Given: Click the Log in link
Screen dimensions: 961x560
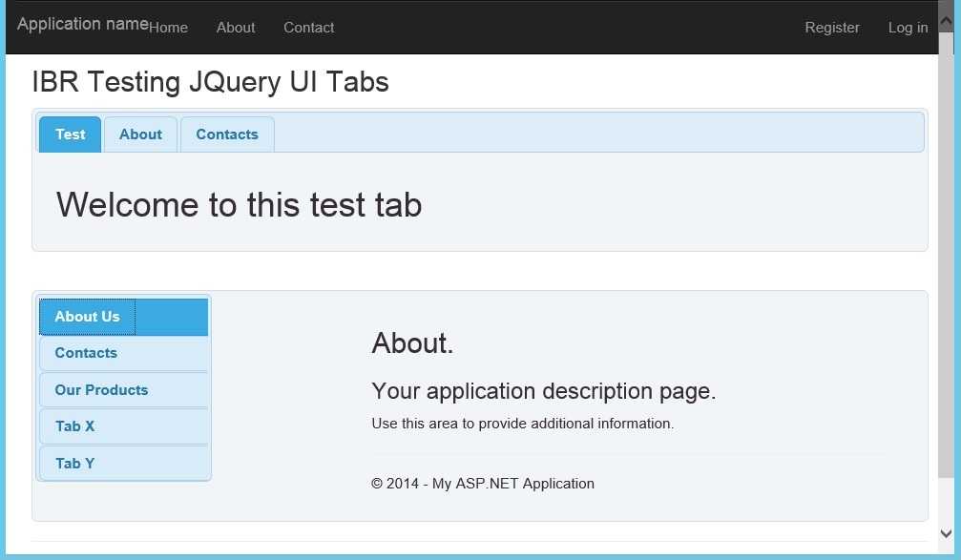Looking at the screenshot, I should point(908,28).
